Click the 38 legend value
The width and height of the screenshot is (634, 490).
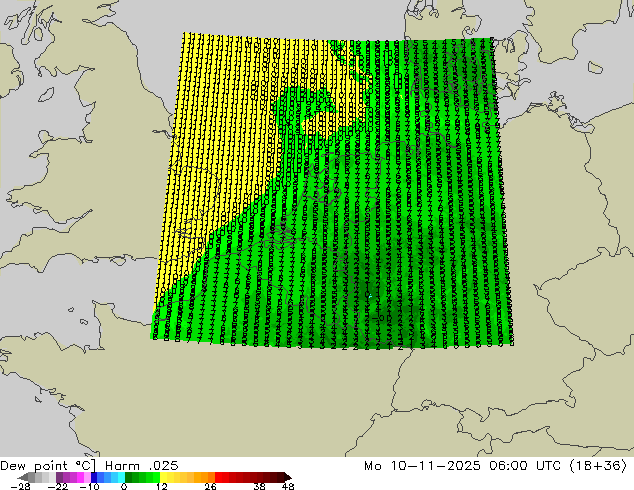tap(259, 486)
